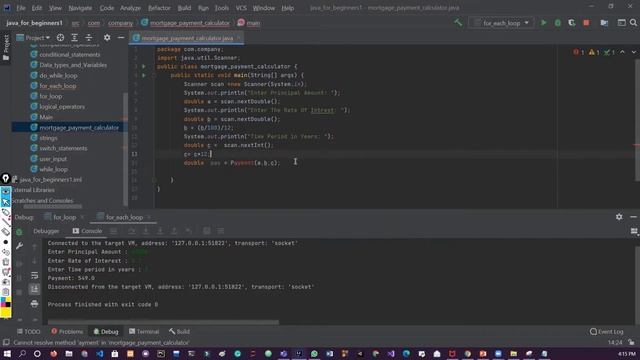Open Debug panel settings gear
The image size is (640, 360).
[x=619, y=217]
